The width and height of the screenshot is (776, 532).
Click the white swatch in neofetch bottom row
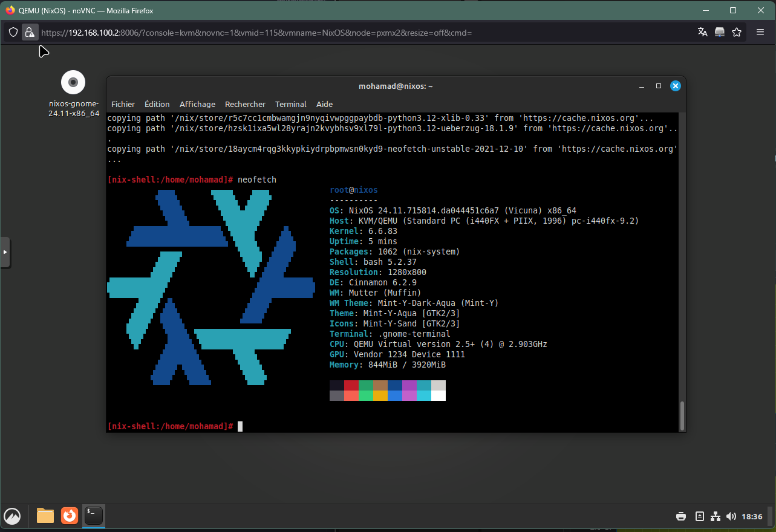tap(439, 395)
